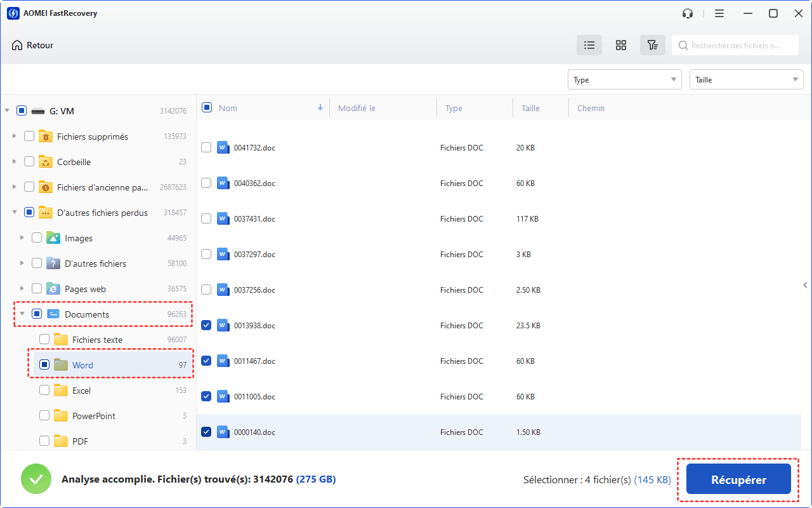This screenshot has height=508, width=812.
Task: Click the Corbeille recycle folder icon
Action: (x=46, y=162)
